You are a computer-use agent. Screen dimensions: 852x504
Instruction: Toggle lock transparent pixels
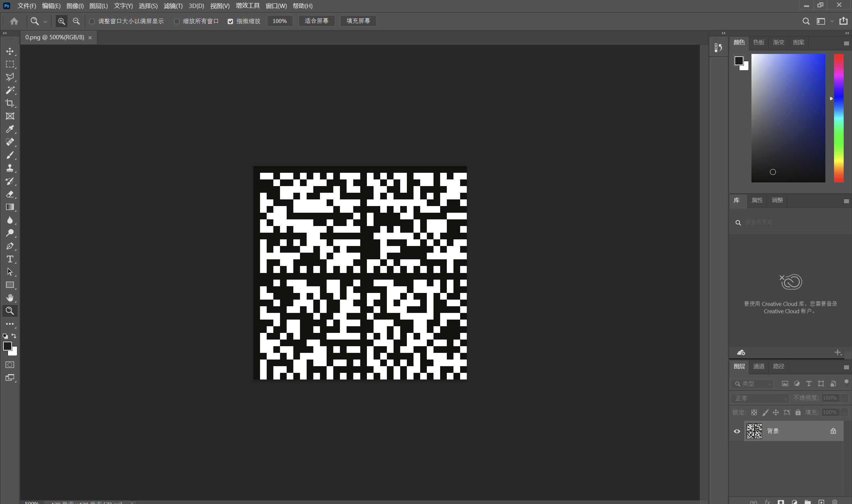(x=754, y=412)
